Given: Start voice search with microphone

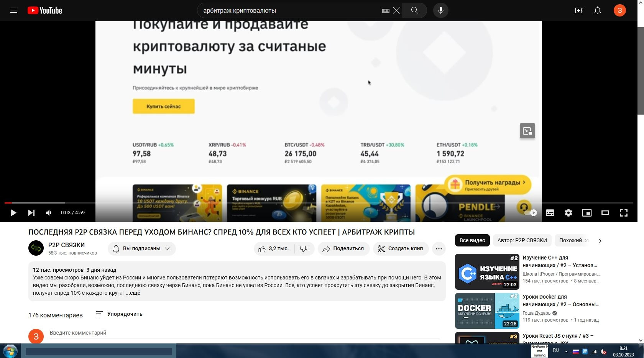Looking at the screenshot, I should point(441,10).
